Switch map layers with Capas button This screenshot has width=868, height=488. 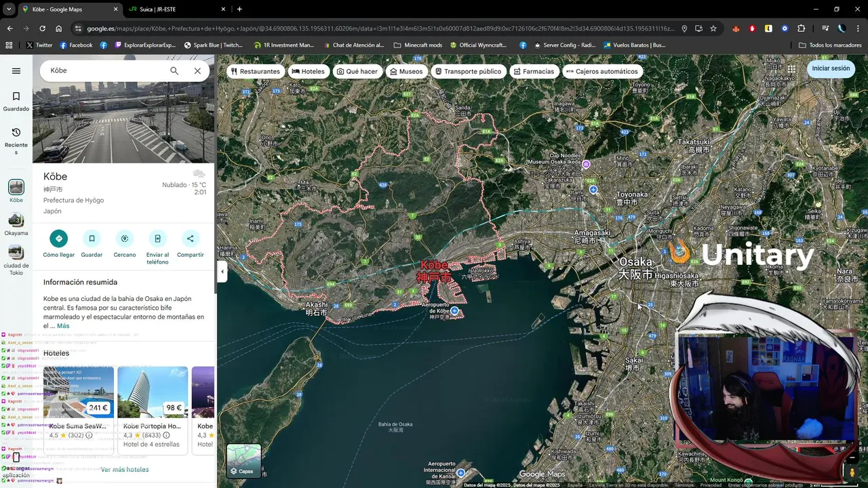243,461
